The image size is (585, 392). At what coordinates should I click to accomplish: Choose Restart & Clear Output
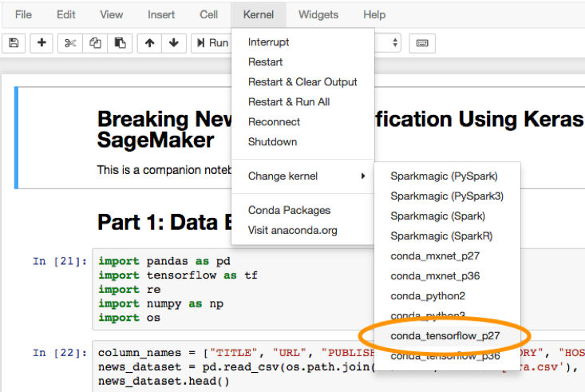tap(302, 81)
